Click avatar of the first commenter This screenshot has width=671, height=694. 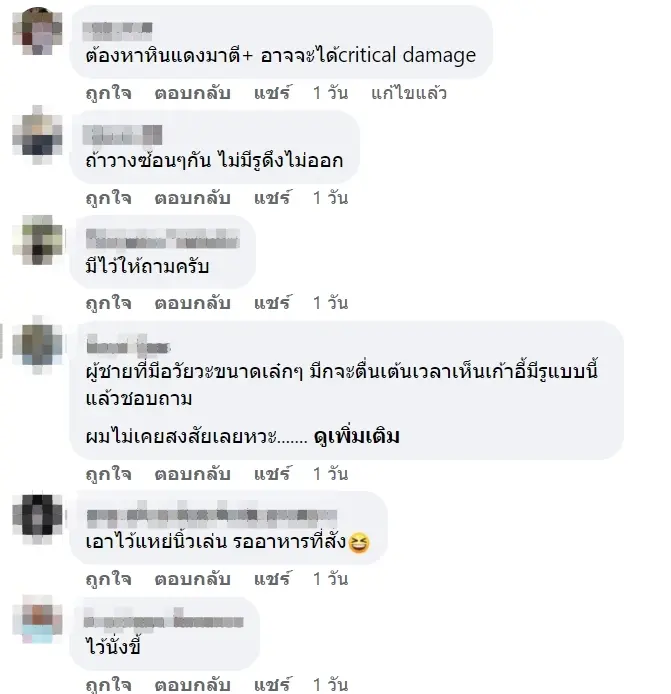[x=38, y=31]
